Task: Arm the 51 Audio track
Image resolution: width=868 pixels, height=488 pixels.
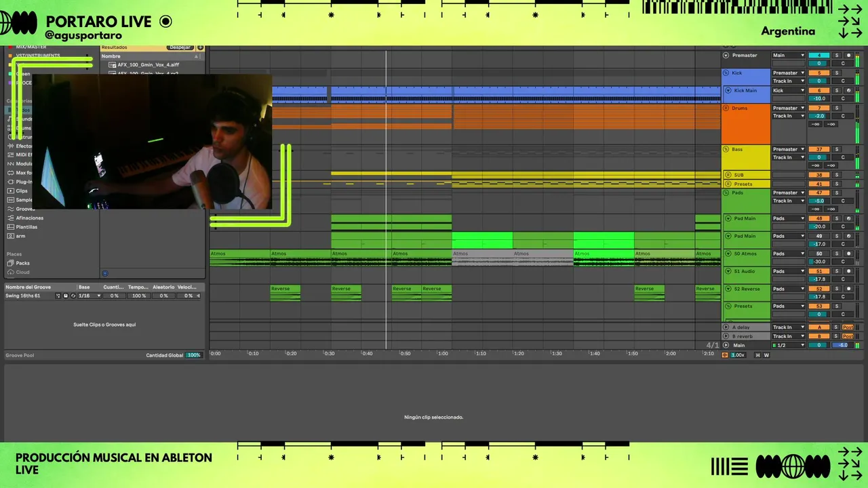Action: 848,271
